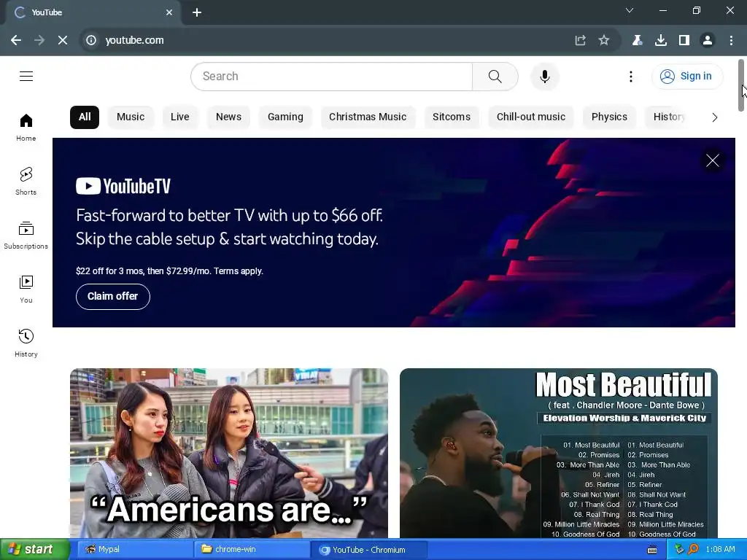
Task: Click the keyboard icon in taskbar tray
Action: (652, 550)
